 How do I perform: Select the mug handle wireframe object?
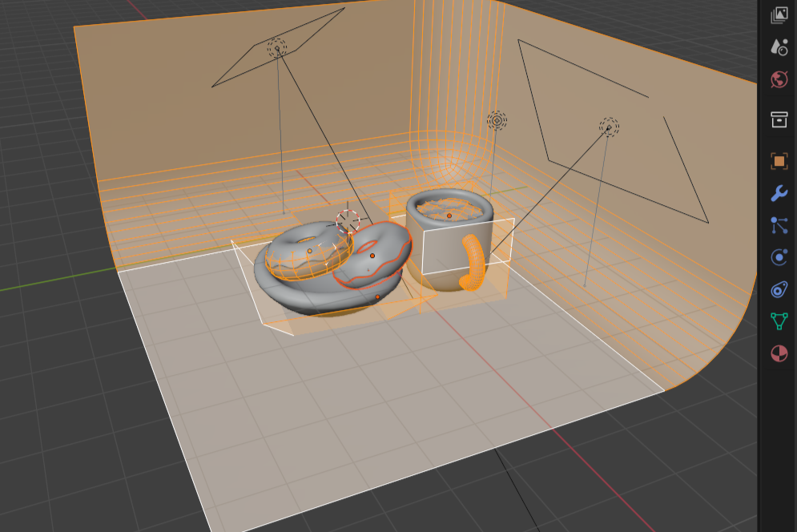pos(473,263)
